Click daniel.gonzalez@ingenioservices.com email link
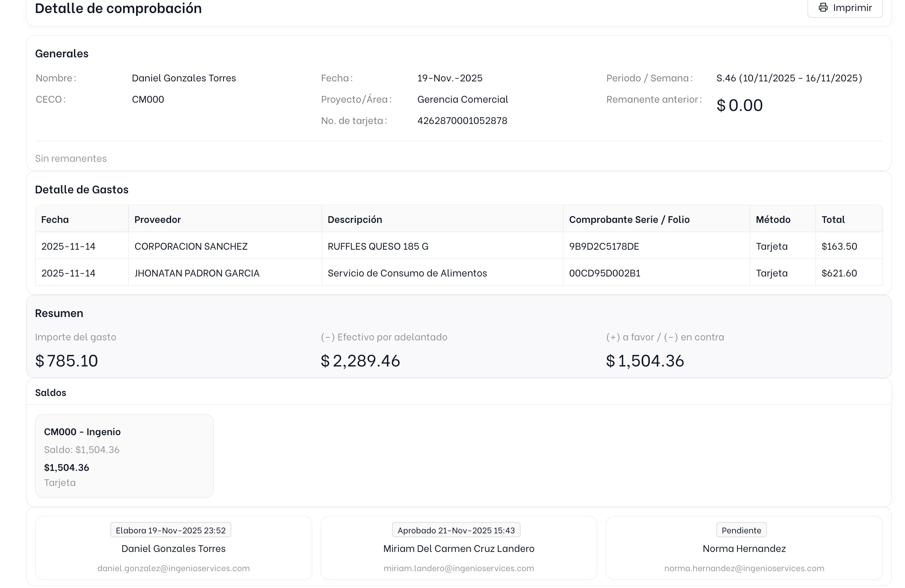Viewport: 905px width, 588px height. (x=174, y=568)
